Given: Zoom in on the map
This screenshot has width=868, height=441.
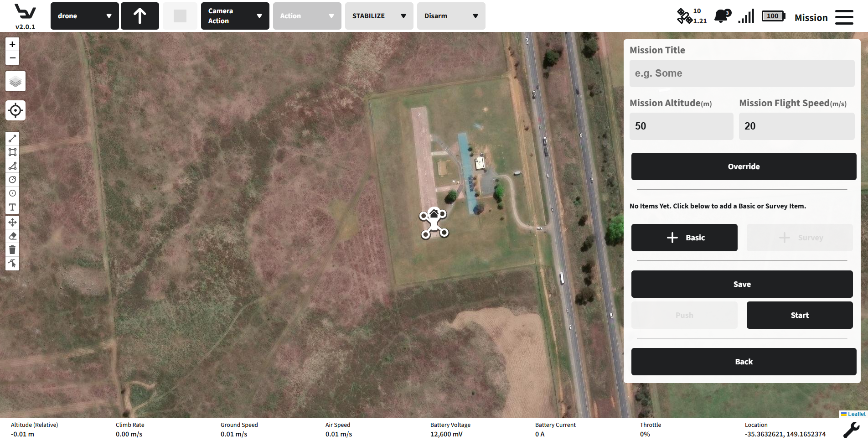Looking at the screenshot, I should click(x=12, y=44).
